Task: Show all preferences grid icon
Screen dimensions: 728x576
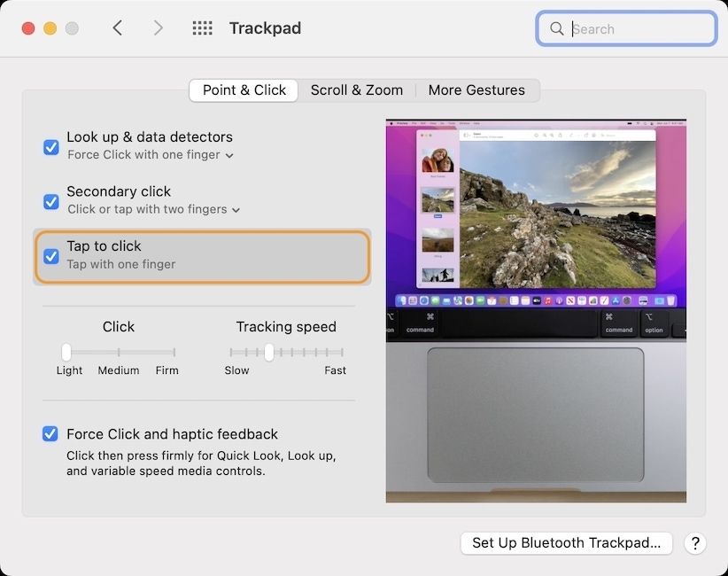Action: 202,28
